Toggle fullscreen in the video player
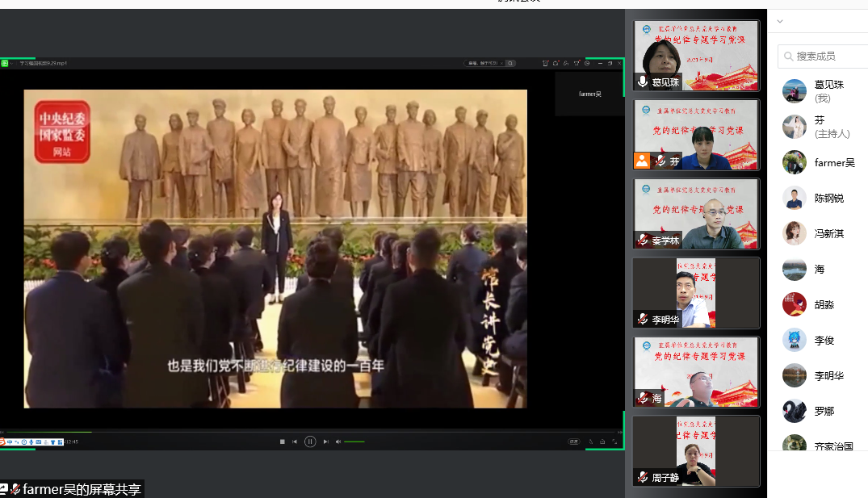The width and height of the screenshot is (868, 498). pos(614,442)
